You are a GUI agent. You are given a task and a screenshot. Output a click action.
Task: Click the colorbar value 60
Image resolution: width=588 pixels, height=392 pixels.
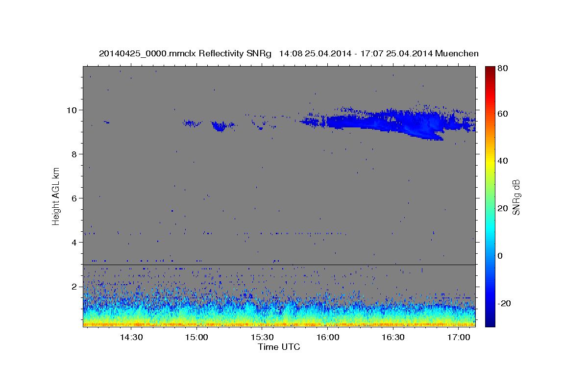click(x=504, y=114)
